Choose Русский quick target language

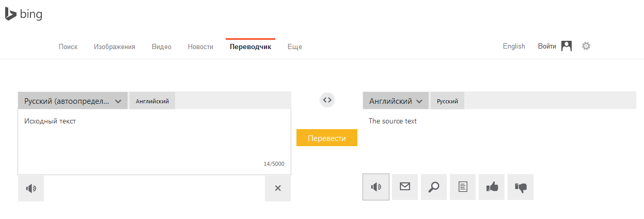click(447, 101)
